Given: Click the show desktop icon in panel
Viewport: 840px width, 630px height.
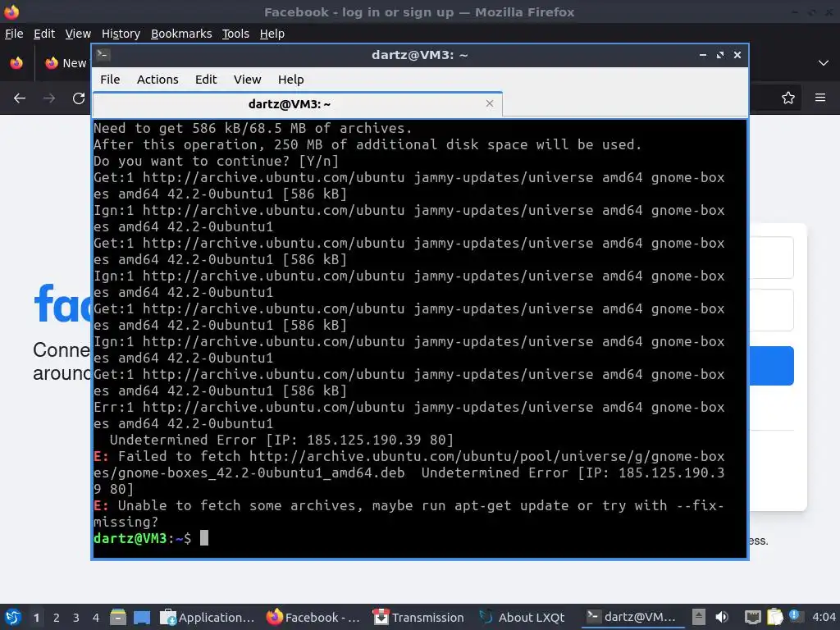Looking at the screenshot, I should [142, 617].
